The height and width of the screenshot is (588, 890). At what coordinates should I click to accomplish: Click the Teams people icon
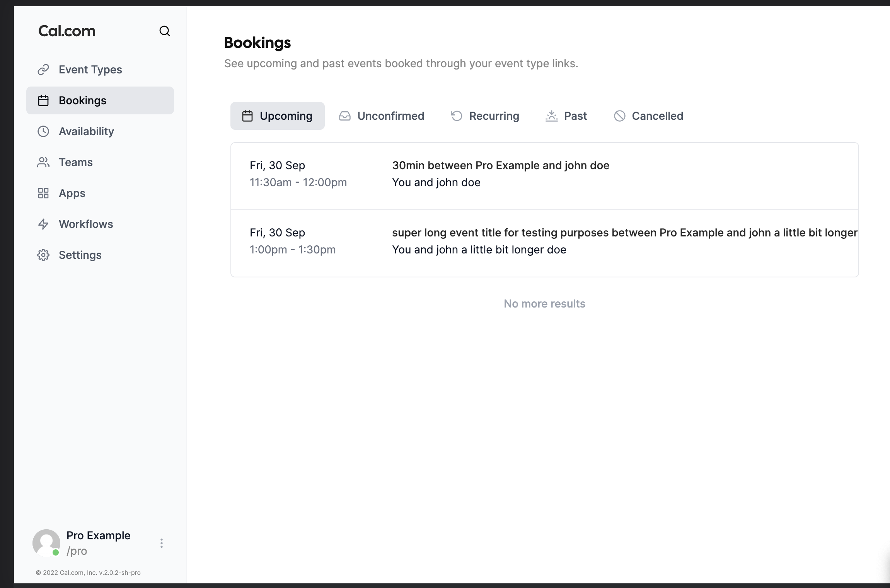click(43, 162)
